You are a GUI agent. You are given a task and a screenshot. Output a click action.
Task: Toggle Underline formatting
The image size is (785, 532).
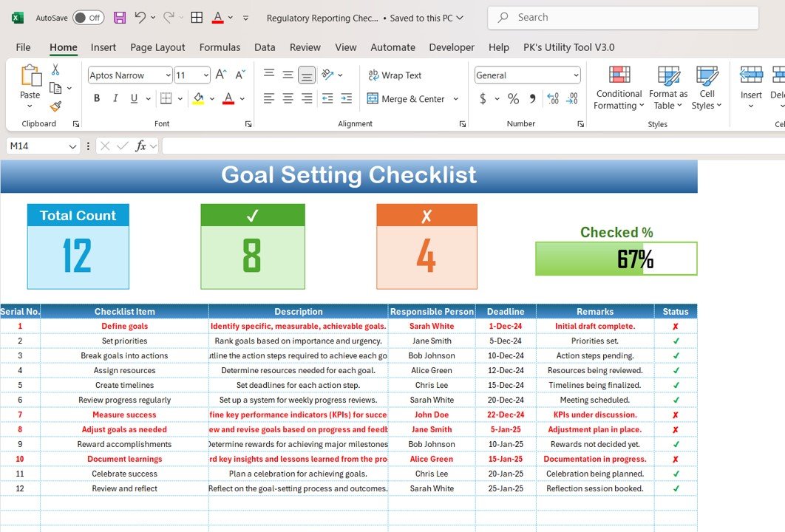pos(134,98)
